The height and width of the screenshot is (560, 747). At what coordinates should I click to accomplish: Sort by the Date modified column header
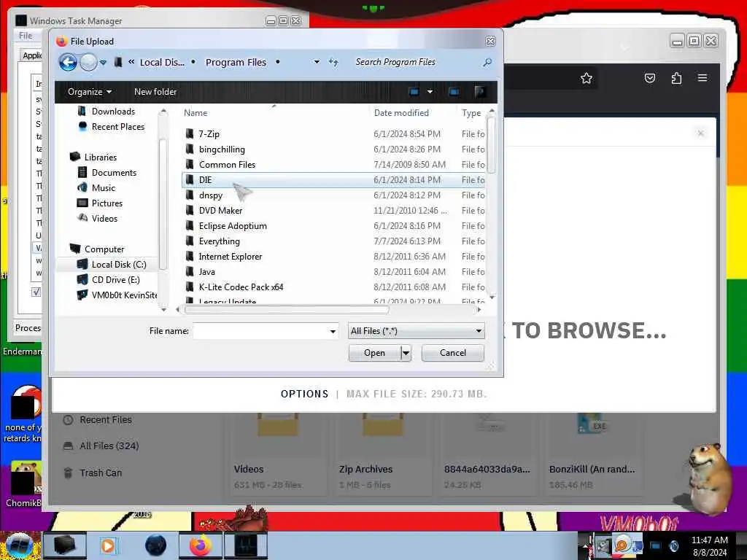401,113
